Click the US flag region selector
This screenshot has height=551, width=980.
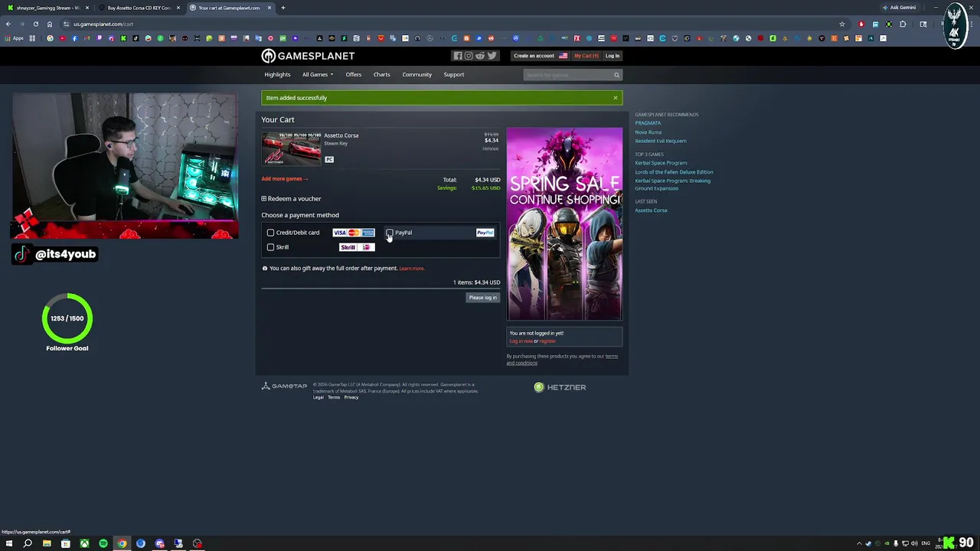pos(563,56)
